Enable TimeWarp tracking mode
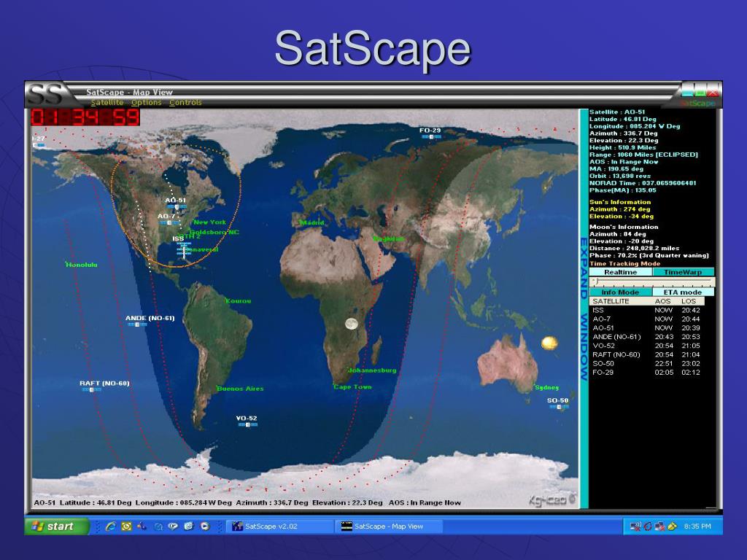 tap(683, 272)
